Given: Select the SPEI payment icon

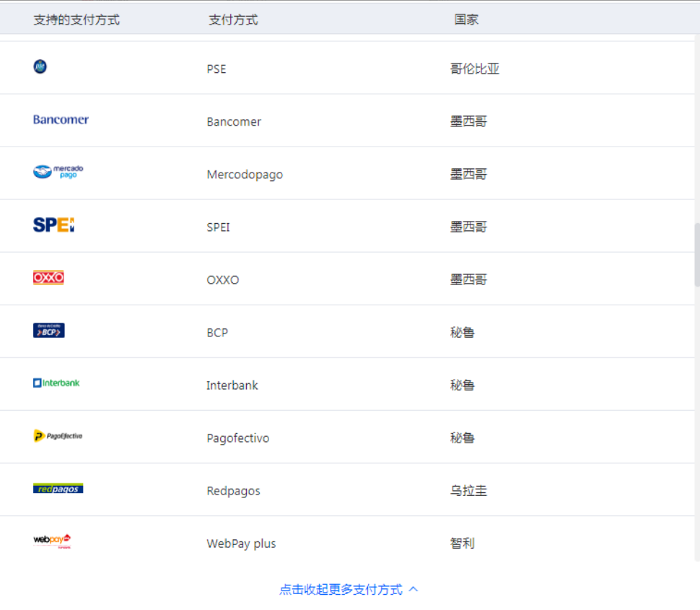Looking at the screenshot, I should coord(54,225).
